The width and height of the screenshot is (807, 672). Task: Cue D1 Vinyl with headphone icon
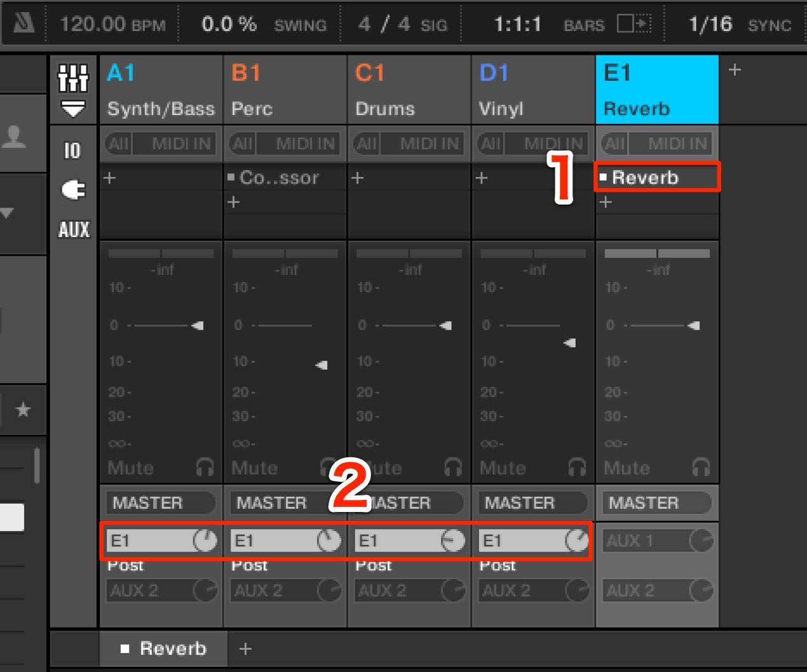[576, 467]
